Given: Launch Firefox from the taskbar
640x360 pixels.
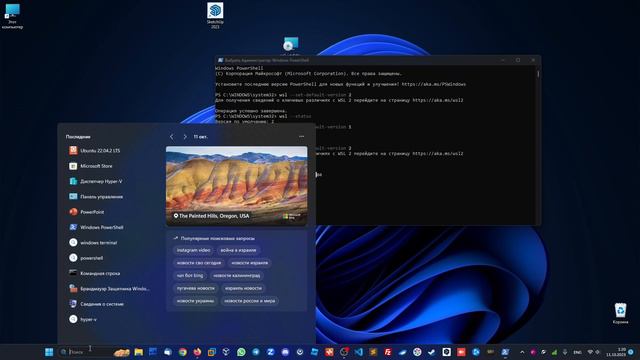Looking at the screenshot, I should [x=197, y=352].
